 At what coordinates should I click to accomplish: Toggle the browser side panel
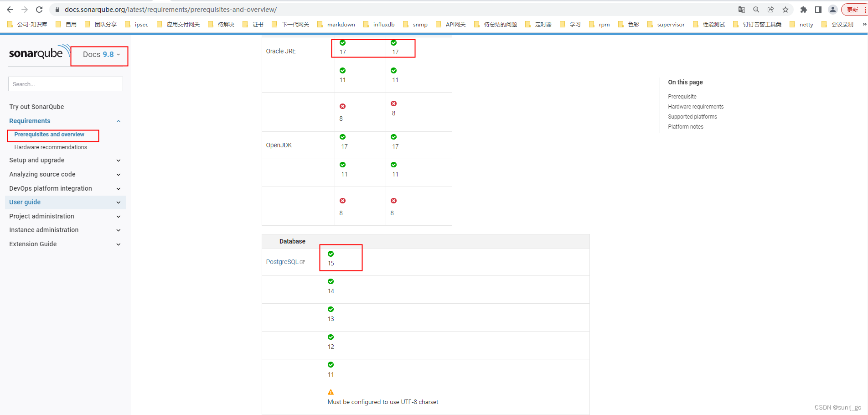tap(818, 10)
